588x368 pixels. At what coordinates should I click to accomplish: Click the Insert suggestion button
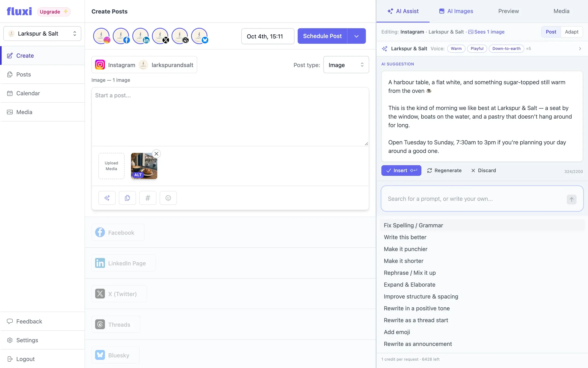tap(401, 171)
